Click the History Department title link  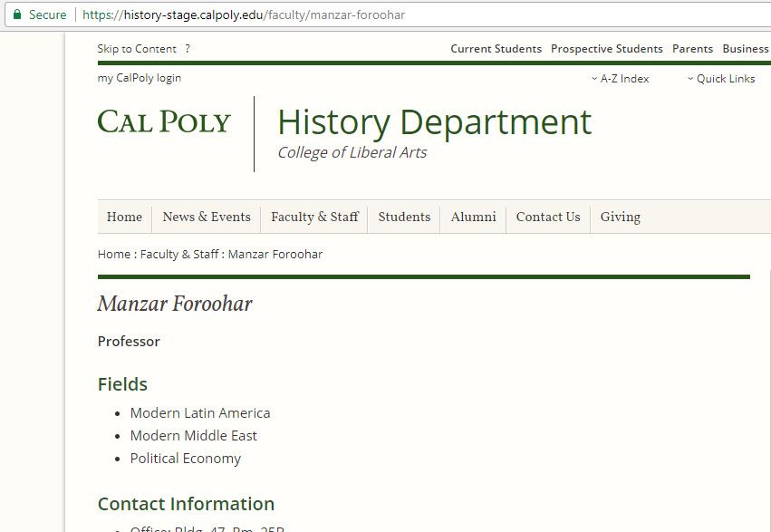[x=434, y=122]
